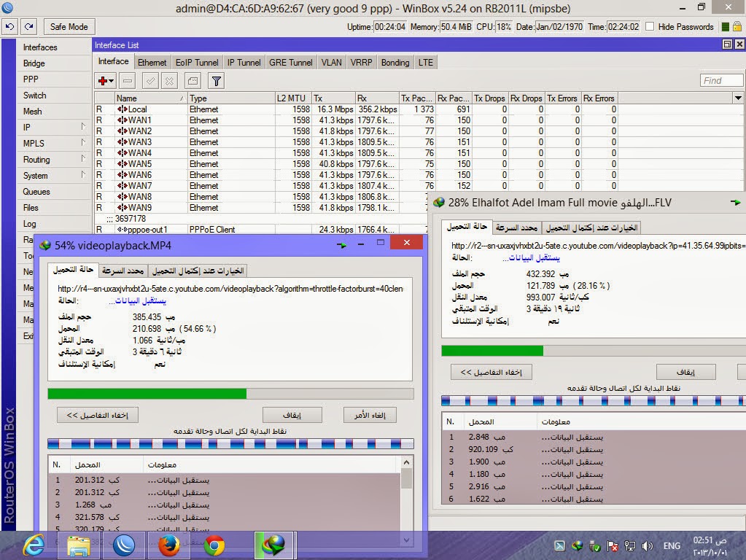Open the LTE tab
The image size is (746, 560).
click(426, 62)
